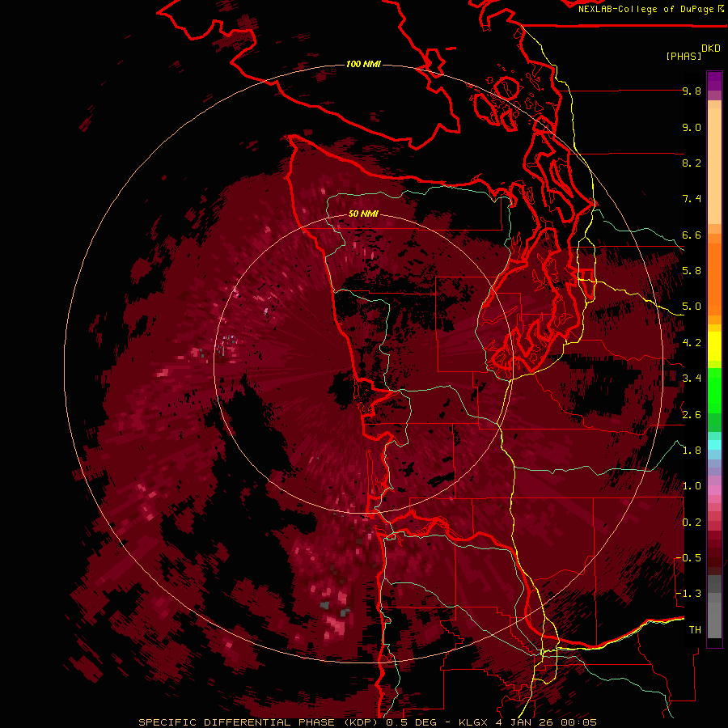This screenshot has width=728, height=728.
Task: Click the bright green segment of the color bar
Action: point(714,391)
